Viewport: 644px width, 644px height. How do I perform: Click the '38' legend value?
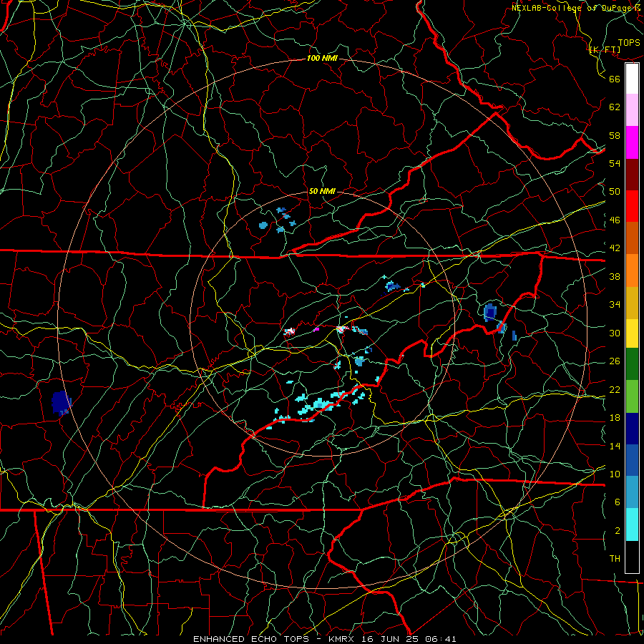point(615,276)
